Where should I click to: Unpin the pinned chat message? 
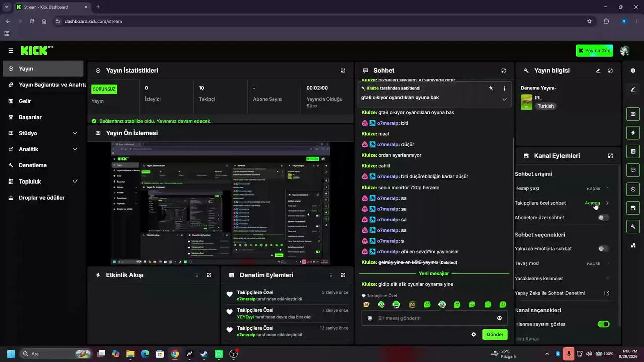(x=491, y=88)
